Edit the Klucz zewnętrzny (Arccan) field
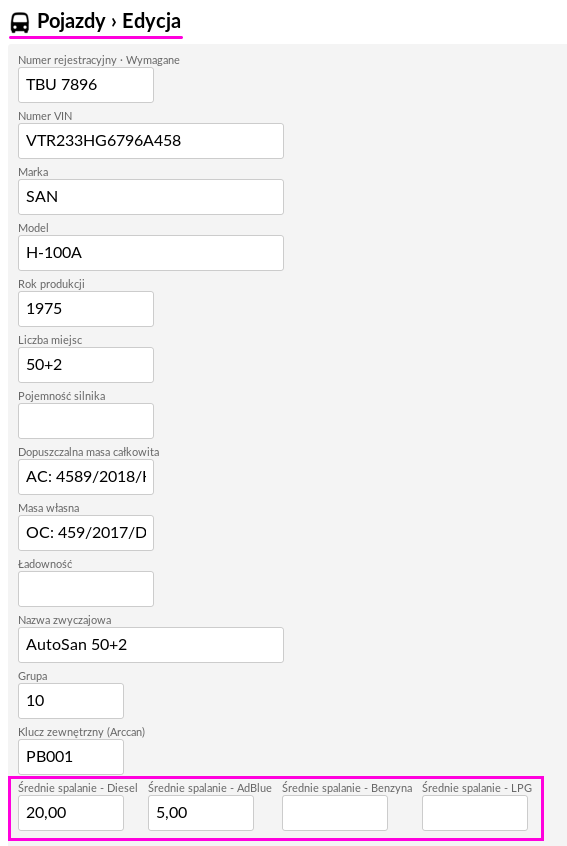 (71, 757)
